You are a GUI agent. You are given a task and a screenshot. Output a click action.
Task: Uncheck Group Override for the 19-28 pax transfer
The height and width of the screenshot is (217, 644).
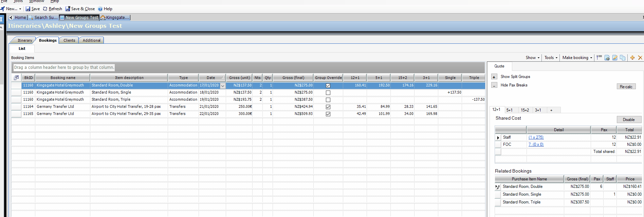[328, 107]
